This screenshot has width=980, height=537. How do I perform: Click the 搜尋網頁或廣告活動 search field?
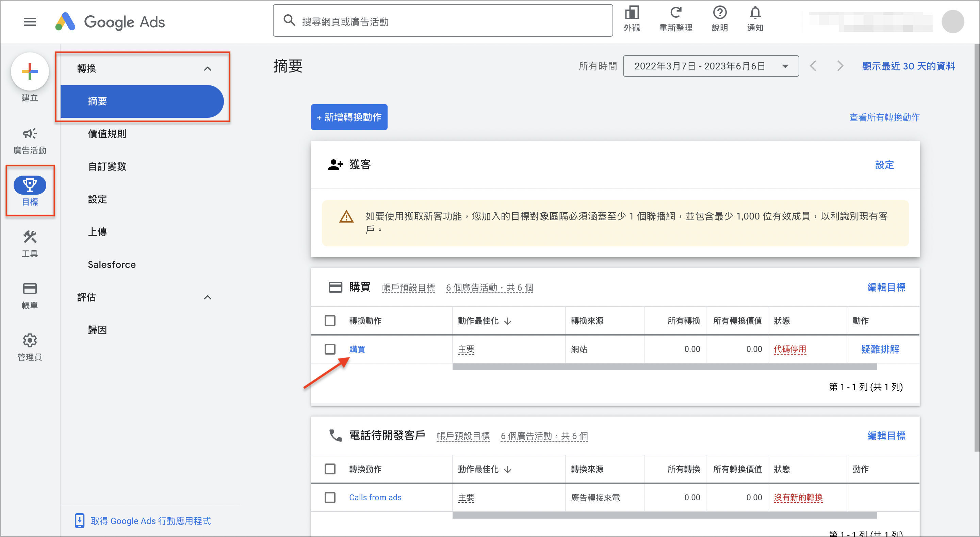point(443,21)
